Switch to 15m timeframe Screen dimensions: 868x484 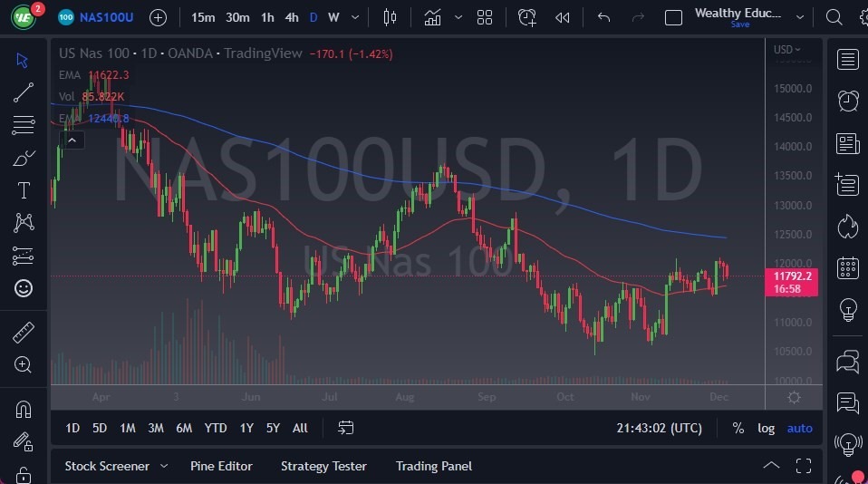click(203, 18)
